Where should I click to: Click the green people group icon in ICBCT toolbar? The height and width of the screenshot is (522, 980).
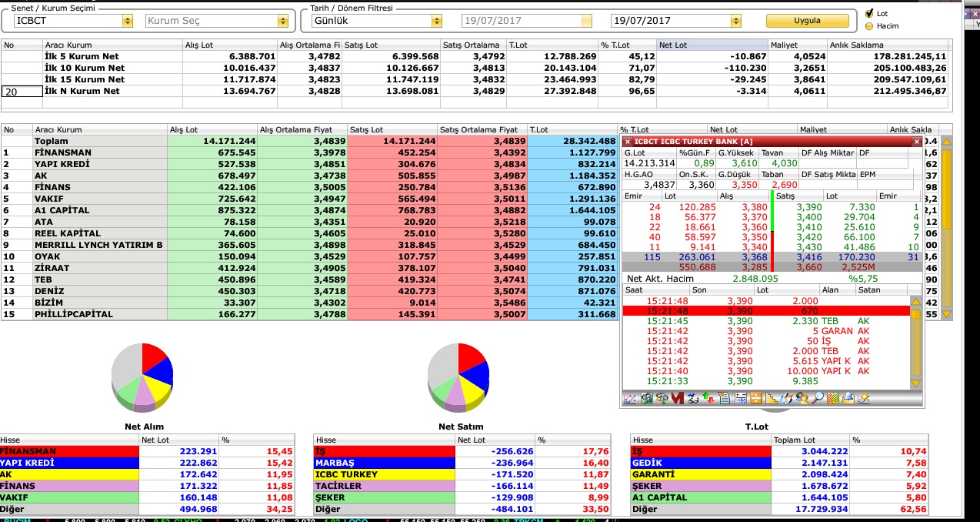(646, 398)
